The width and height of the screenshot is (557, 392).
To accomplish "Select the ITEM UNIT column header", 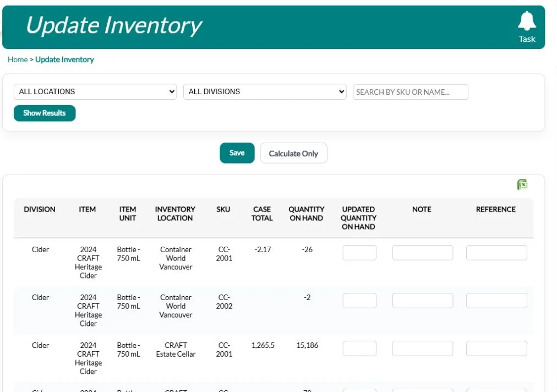I will point(128,214).
